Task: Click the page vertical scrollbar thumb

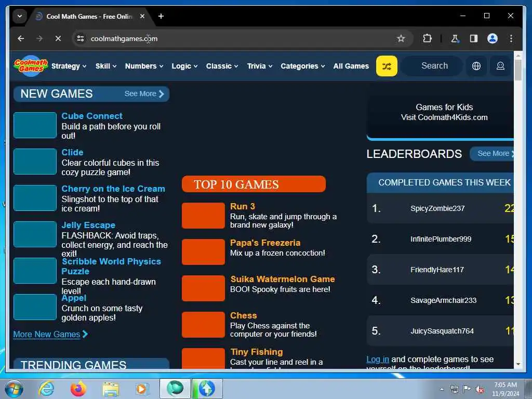Action: tap(518, 70)
